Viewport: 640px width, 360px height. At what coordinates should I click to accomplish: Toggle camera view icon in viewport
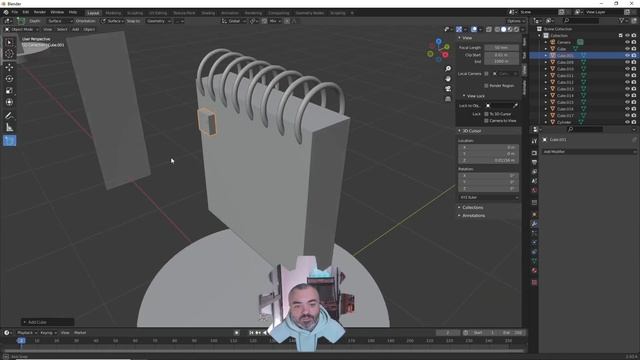pos(448,89)
